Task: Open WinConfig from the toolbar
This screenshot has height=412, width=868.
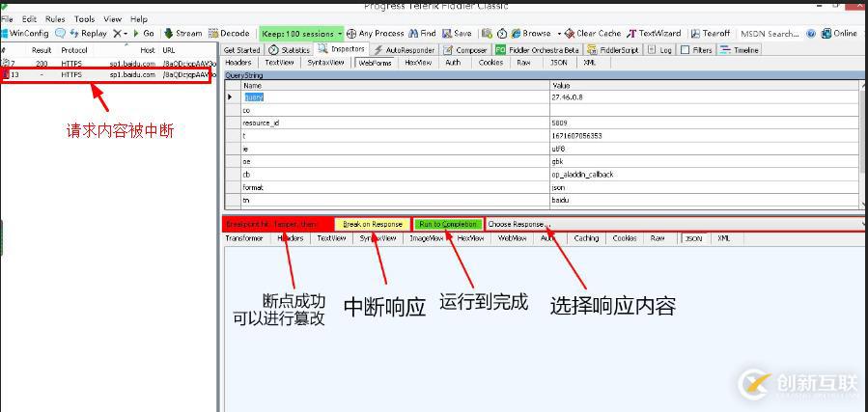Action: coord(24,33)
